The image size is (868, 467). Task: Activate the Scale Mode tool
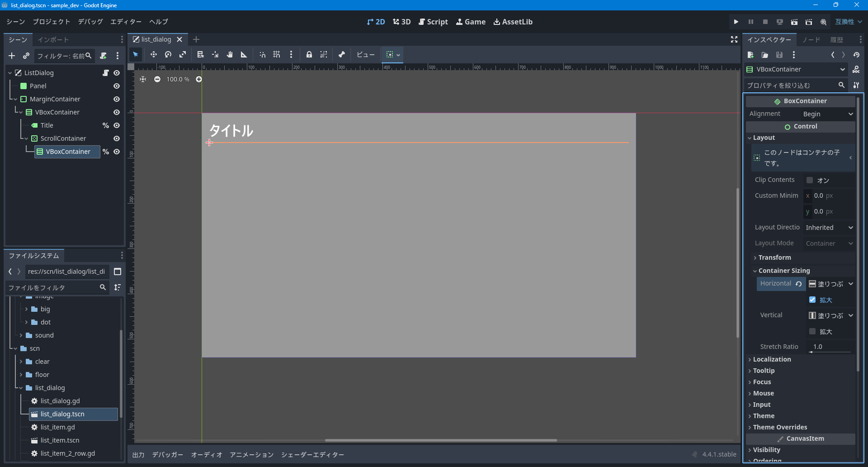click(183, 55)
